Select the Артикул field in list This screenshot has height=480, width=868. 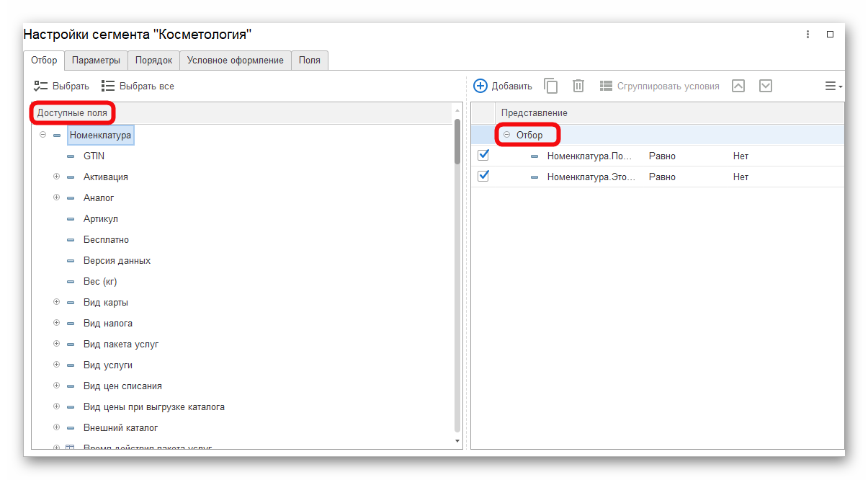[x=100, y=218]
